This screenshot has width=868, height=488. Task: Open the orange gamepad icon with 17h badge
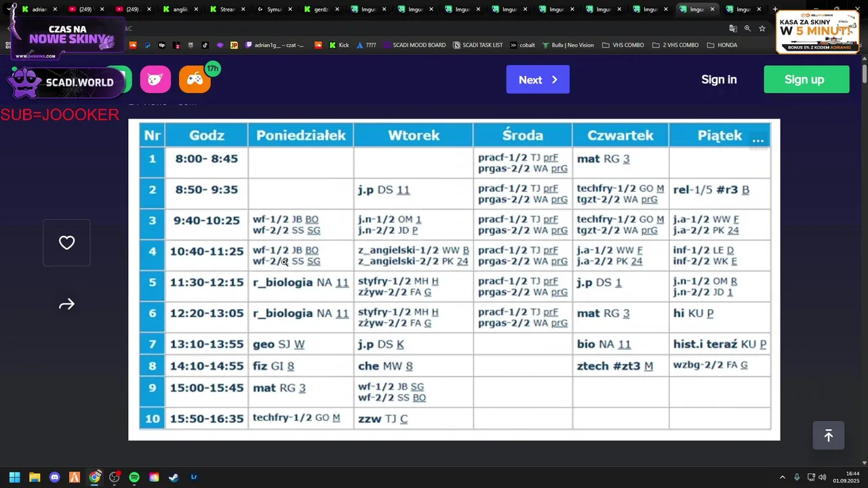pyautogui.click(x=195, y=79)
